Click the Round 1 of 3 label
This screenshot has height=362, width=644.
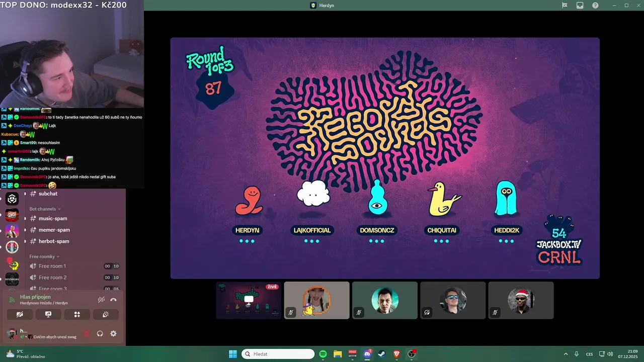[210, 61]
